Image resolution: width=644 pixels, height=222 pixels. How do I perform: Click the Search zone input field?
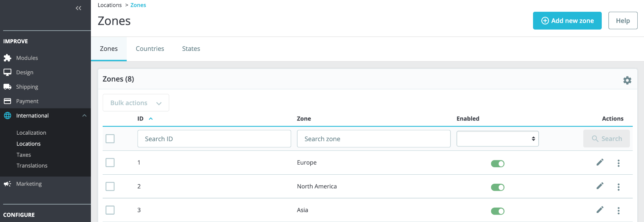click(373, 139)
